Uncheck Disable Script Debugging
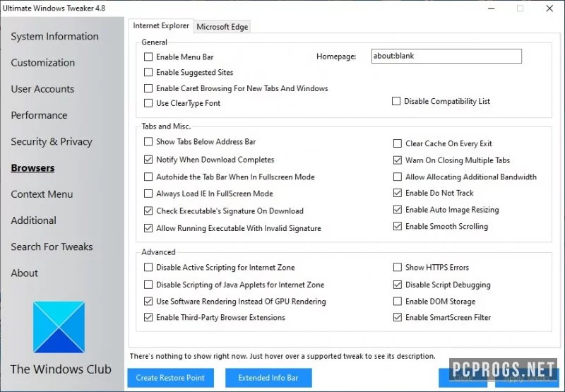 398,285
